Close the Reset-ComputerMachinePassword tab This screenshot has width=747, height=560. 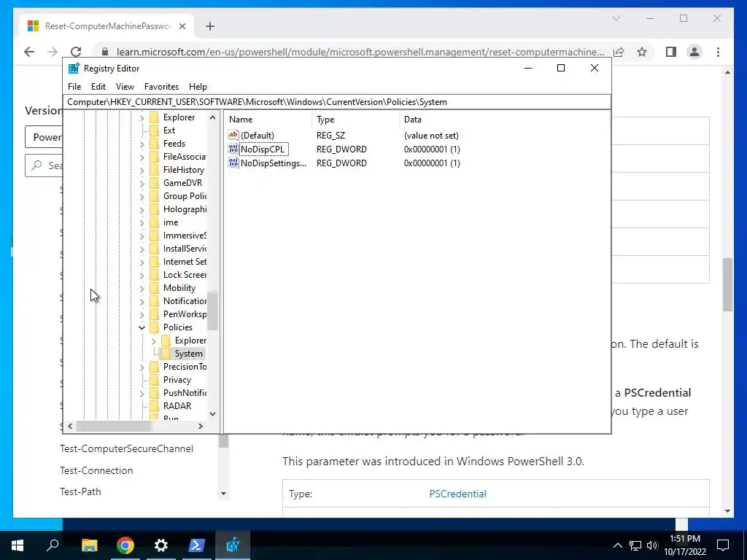pos(182,26)
